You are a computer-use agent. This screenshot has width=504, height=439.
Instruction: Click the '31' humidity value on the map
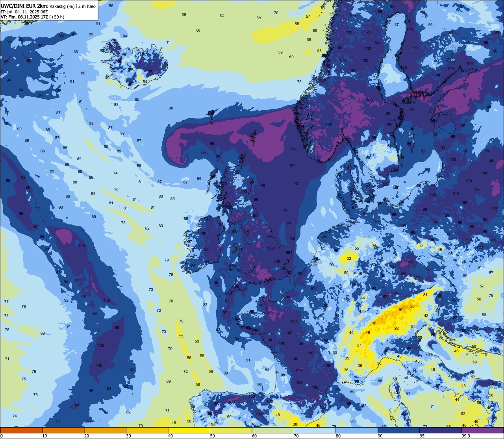425,295
